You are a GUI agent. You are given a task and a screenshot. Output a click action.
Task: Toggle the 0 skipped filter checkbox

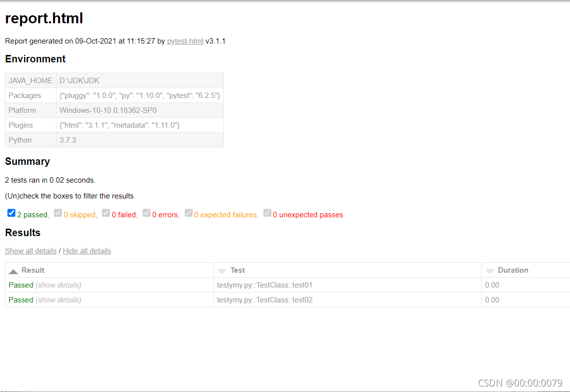click(58, 213)
